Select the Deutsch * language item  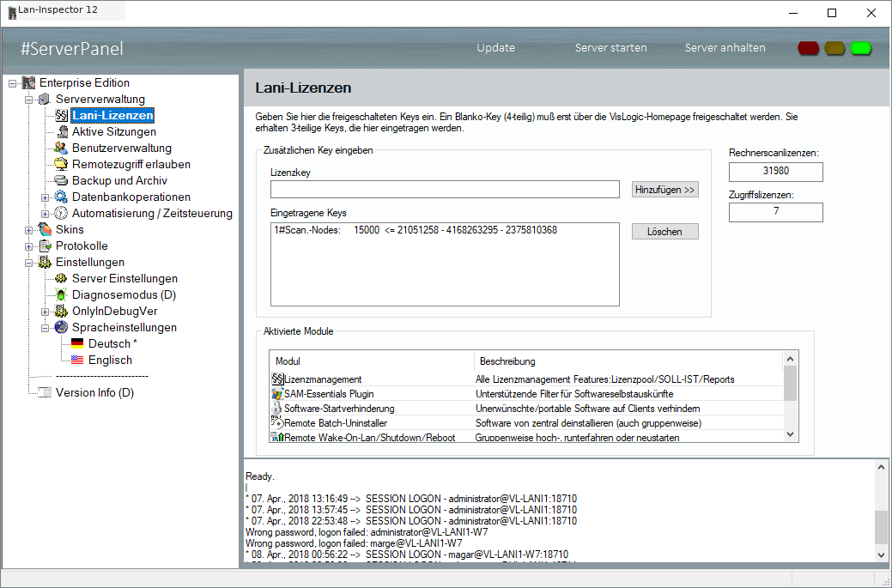coord(112,344)
